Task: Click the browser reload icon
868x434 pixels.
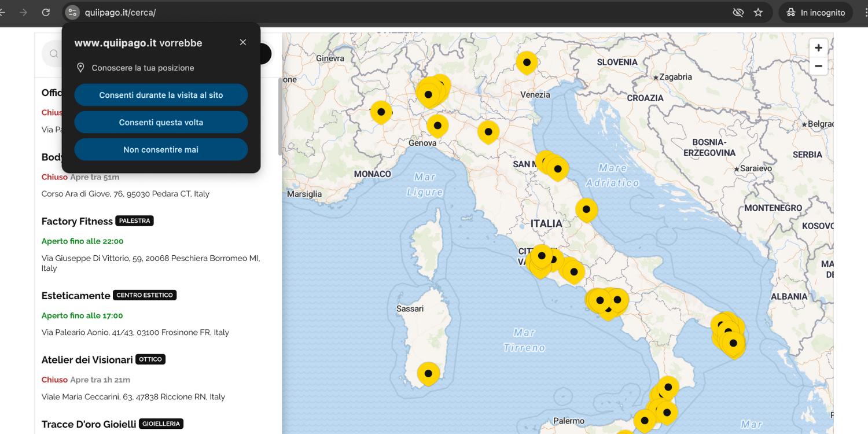Action: click(46, 12)
